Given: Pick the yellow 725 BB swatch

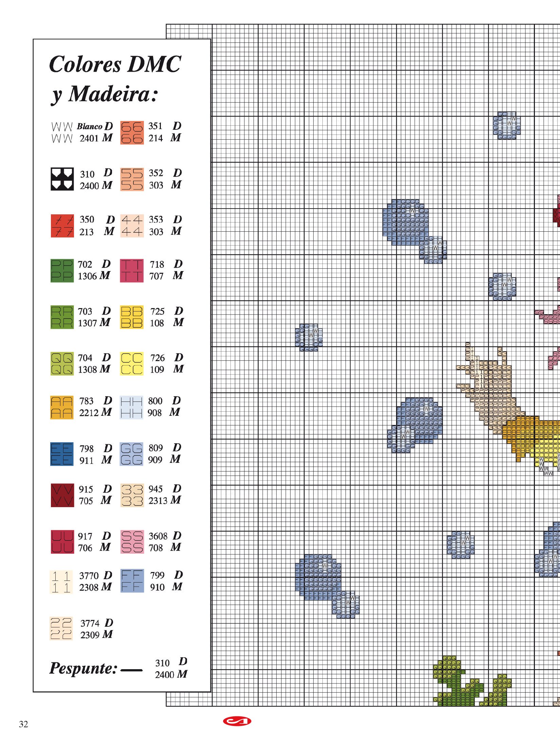Looking at the screenshot, I should coord(131,317).
